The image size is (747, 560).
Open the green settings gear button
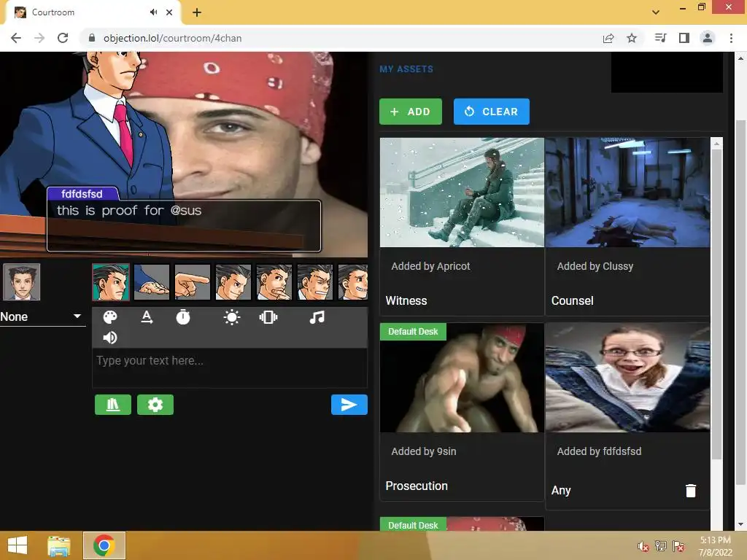[155, 405]
